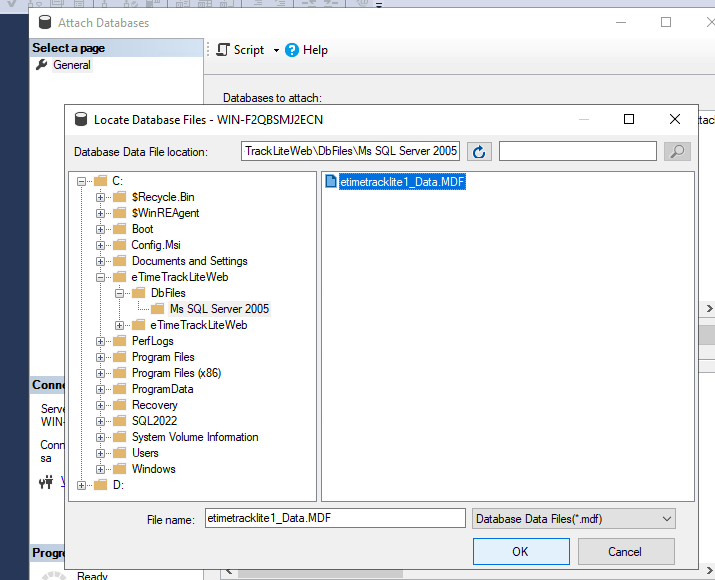Select the $WinREAgent folder
715x580 pixels.
click(165, 213)
